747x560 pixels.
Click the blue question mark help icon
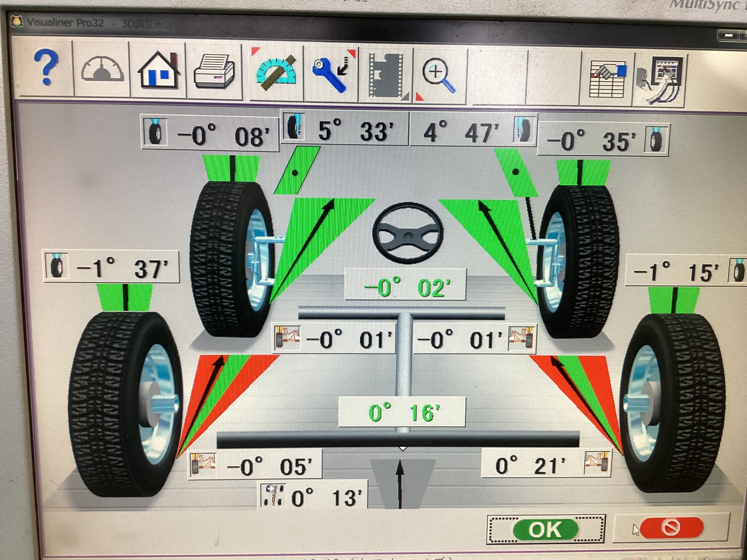[x=46, y=68]
